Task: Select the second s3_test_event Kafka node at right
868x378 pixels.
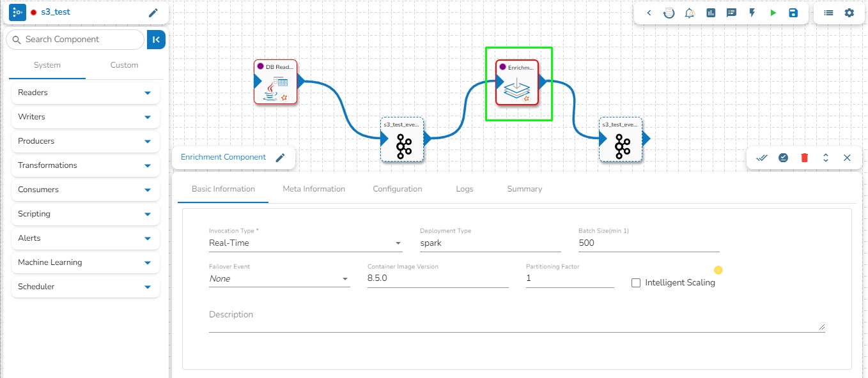Action: coord(621,139)
